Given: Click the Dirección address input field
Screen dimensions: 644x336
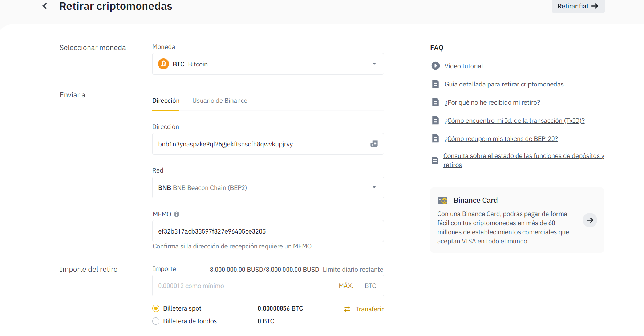Looking at the screenshot, I should (x=268, y=144).
